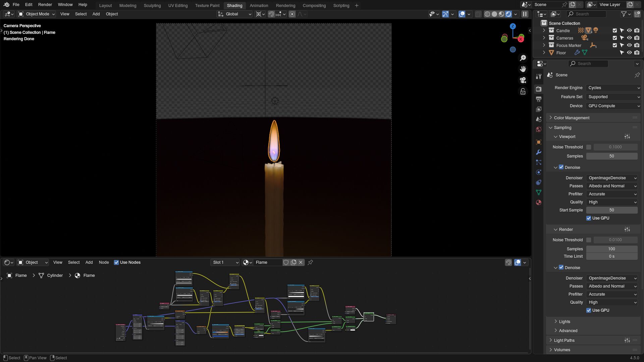Viewport: 644px width, 362px height.
Task: Click the Outliner filter icon
Action: pos(624,14)
